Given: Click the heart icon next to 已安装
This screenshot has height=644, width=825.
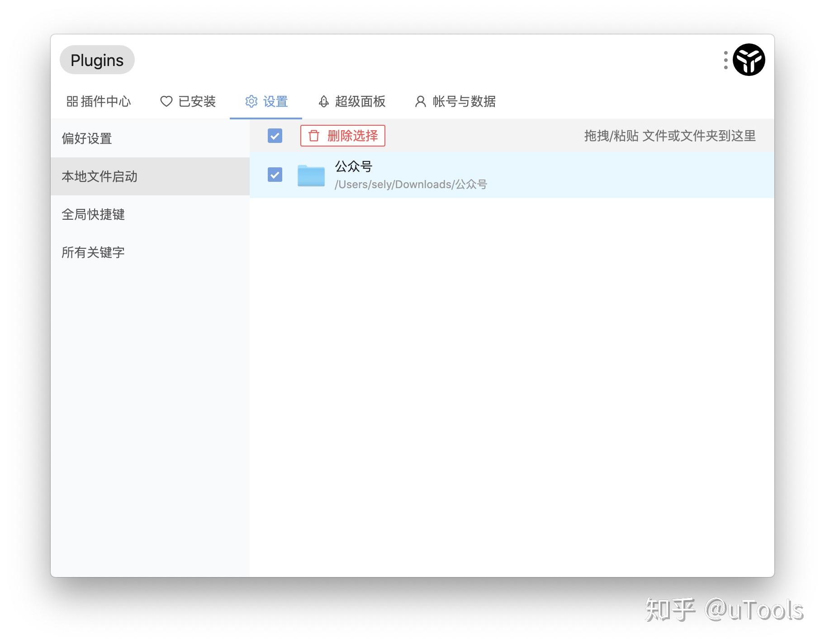Looking at the screenshot, I should tap(166, 102).
